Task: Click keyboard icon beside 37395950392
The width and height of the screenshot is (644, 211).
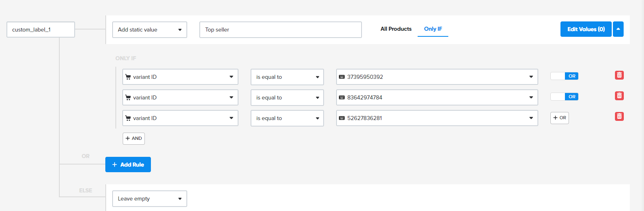Action: point(342,77)
